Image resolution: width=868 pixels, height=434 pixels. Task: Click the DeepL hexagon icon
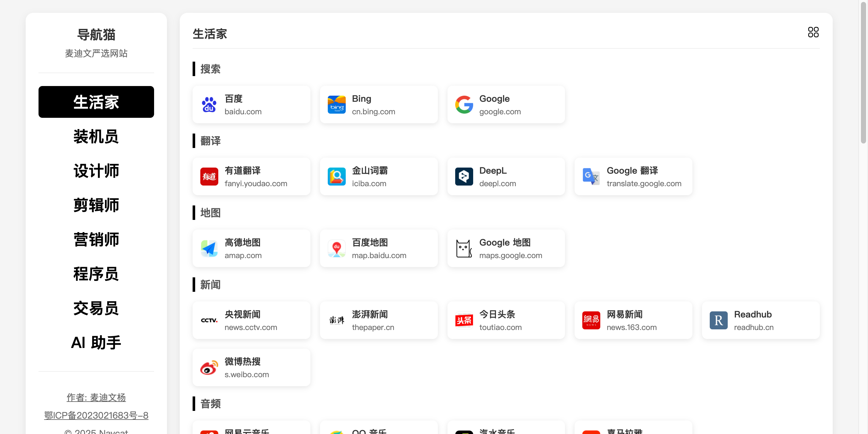pos(464,177)
